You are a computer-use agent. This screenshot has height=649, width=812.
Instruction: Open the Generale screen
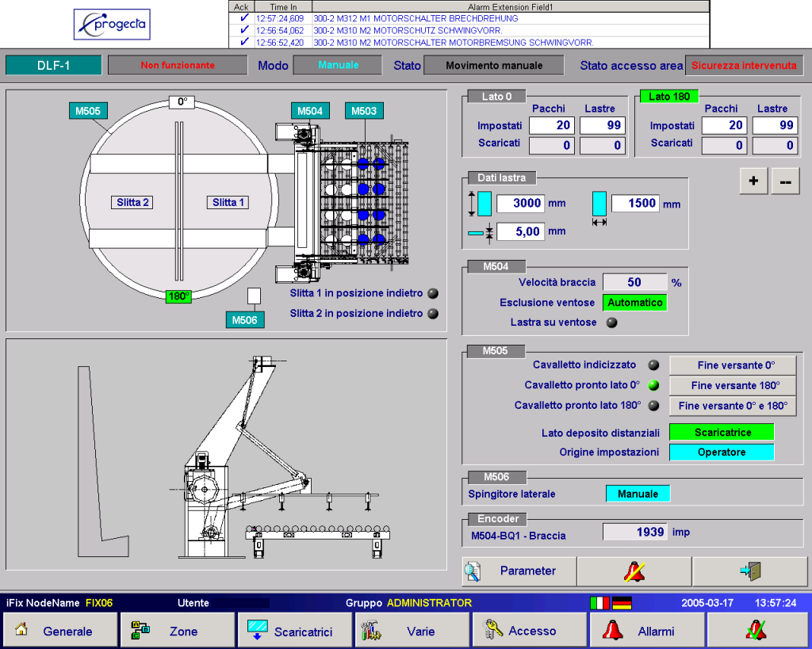pyautogui.click(x=60, y=630)
